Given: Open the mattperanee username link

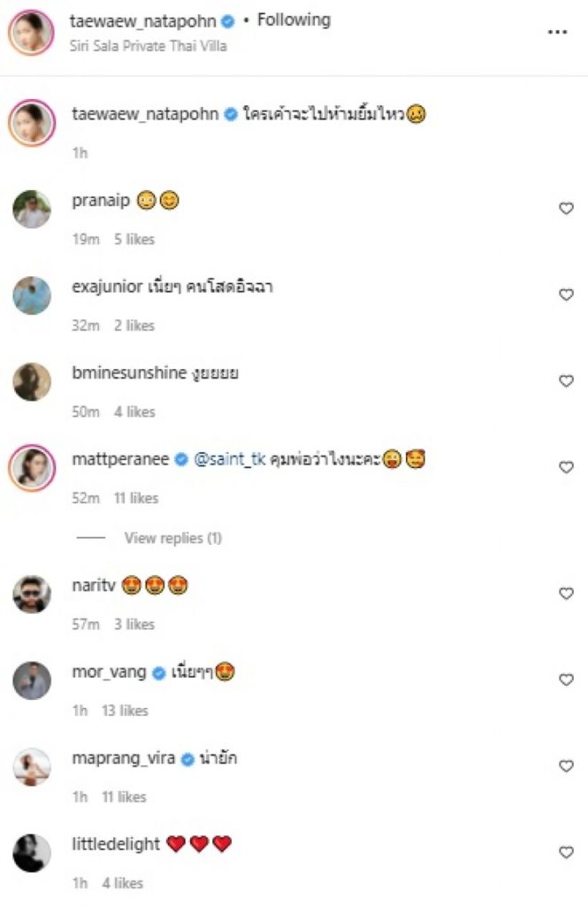Looking at the screenshot, I should (x=120, y=460).
